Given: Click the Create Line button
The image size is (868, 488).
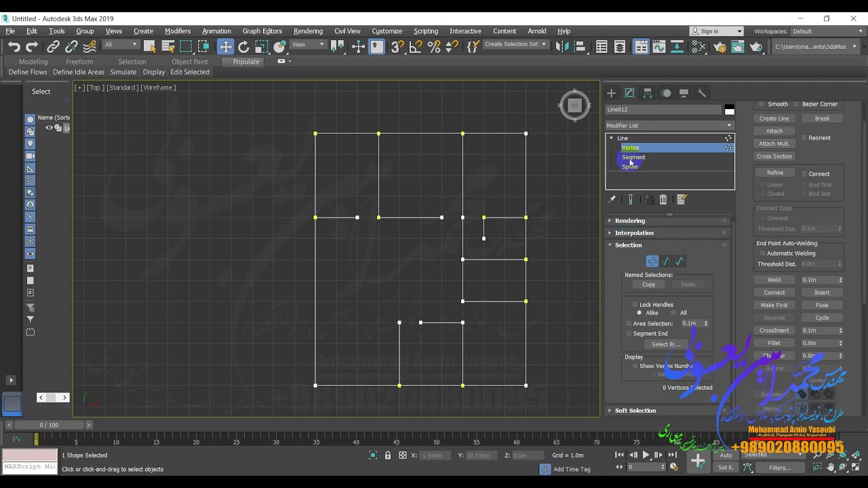Looking at the screenshot, I should [774, 119].
